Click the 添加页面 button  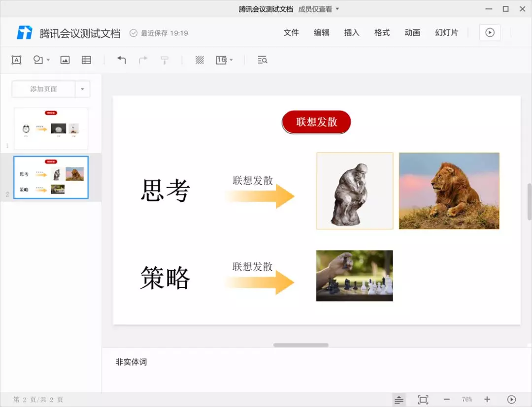(43, 89)
